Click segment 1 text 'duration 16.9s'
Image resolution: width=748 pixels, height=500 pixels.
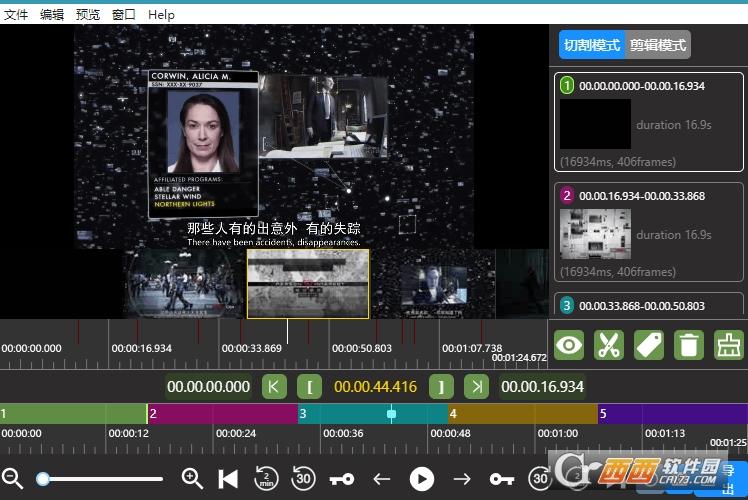pyautogui.click(x=674, y=125)
